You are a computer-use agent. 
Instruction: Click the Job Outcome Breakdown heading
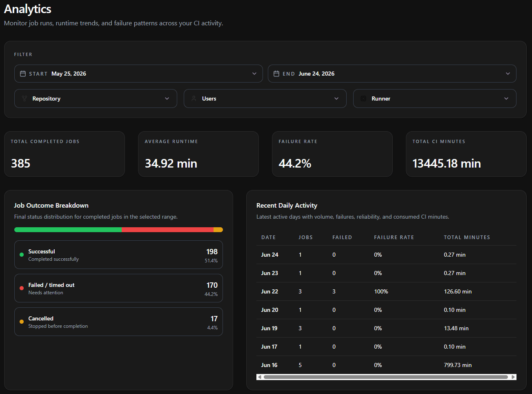click(x=51, y=206)
